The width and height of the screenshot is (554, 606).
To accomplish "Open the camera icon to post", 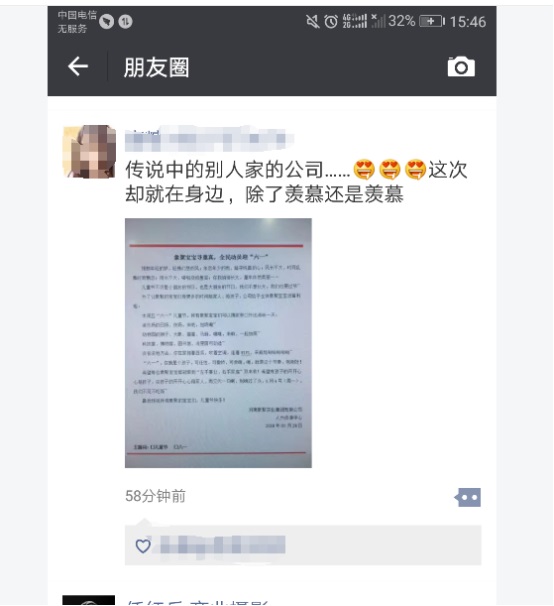I will click(x=461, y=67).
